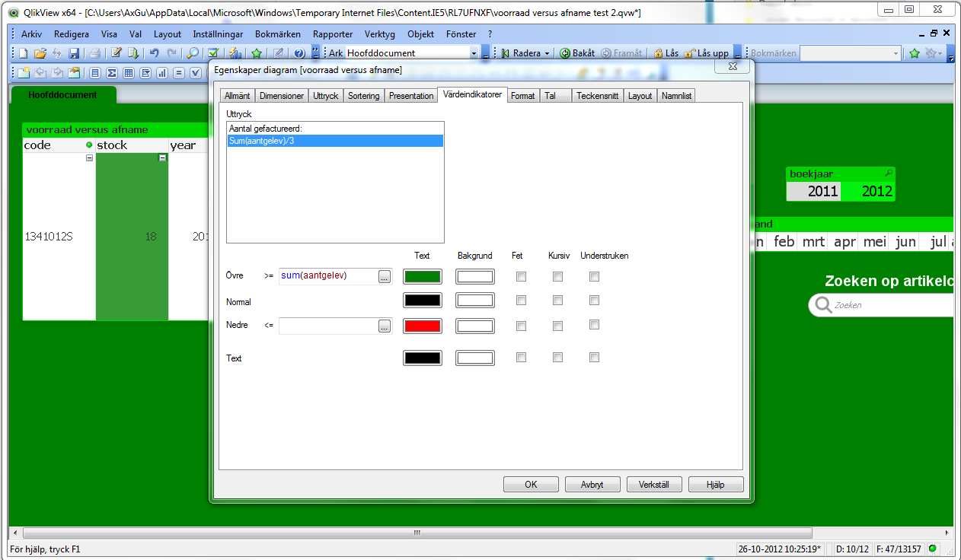Image resolution: width=961 pixels, height=560 pixels.
Task: Save document using the floppy disk icon
Action: click(x=74, y=53)
